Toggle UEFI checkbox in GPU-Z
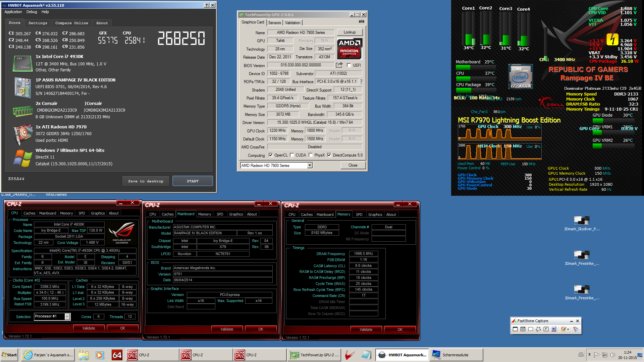644x362 pixels. [x=349, y=65]
